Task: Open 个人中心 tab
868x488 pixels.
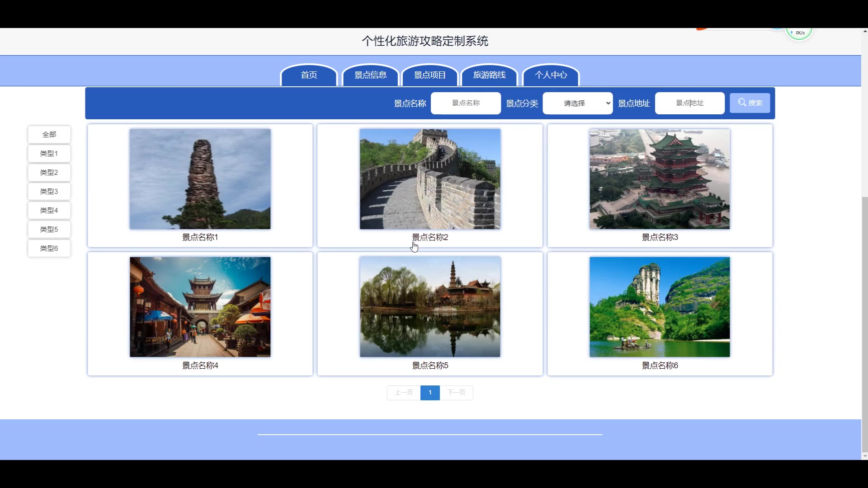Action: pos(551,75)
